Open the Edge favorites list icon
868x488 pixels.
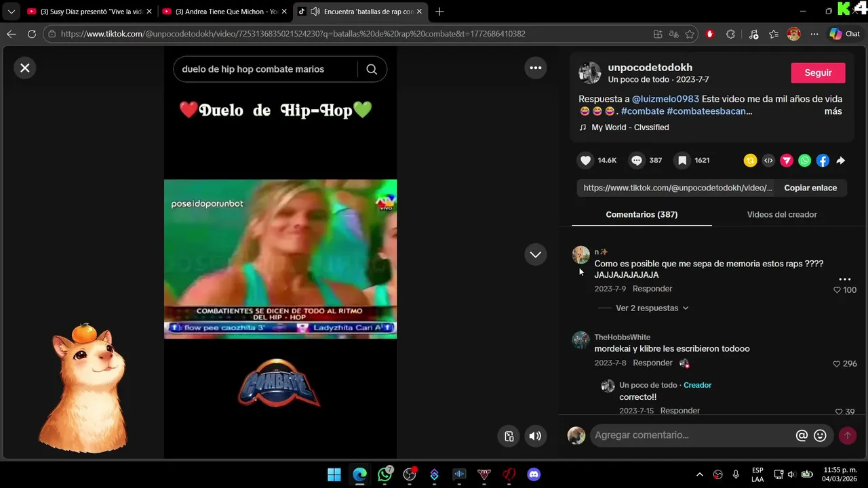774,34
